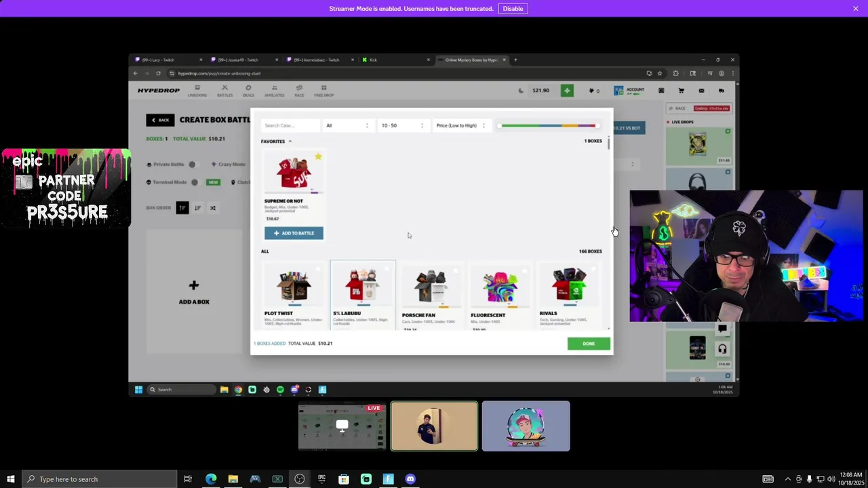Screen dimensions: 868x488
Task: Show hidden icons in Windows system tray
Action: point(787,479)
